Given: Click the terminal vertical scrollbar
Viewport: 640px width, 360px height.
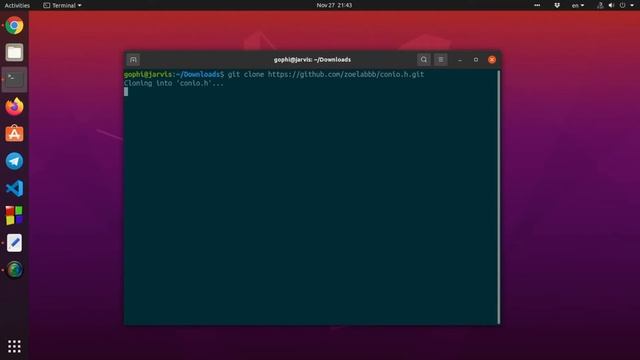Looking at the screenshot, I should point(499,197).
